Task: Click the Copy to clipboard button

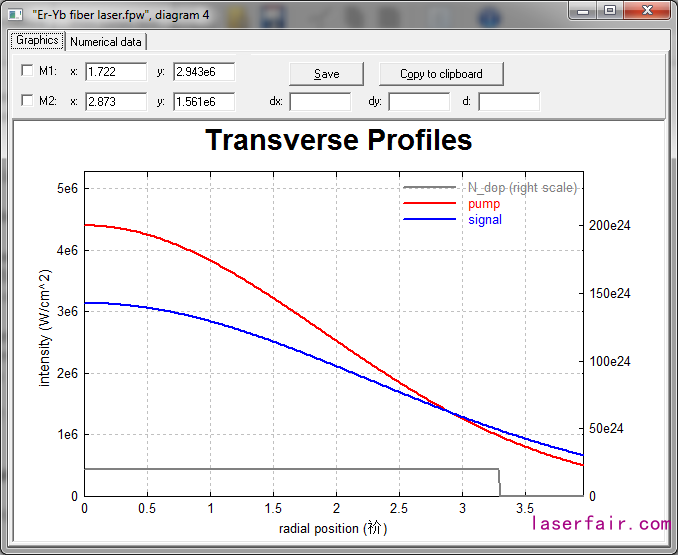Action: point(441,74)
